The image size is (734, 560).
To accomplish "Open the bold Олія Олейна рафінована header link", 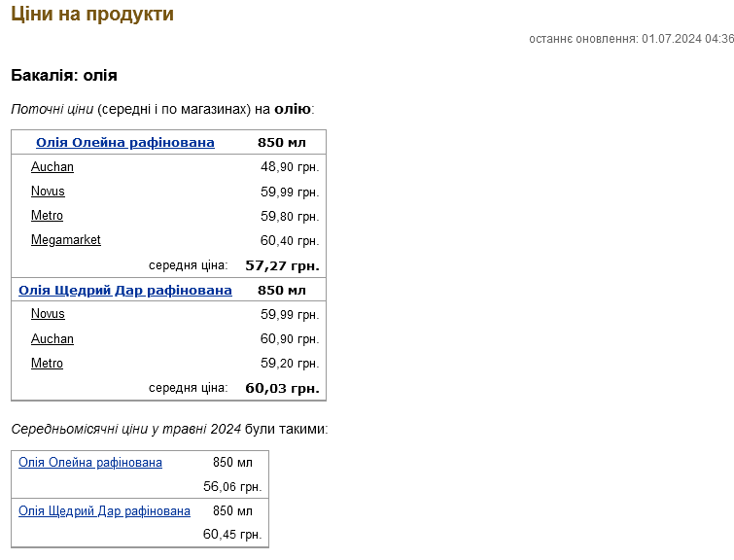I will [124, 143].
